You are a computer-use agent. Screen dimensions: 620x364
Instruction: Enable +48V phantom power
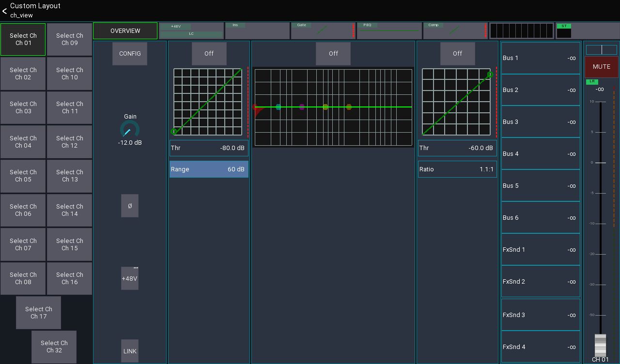(129, 278)
